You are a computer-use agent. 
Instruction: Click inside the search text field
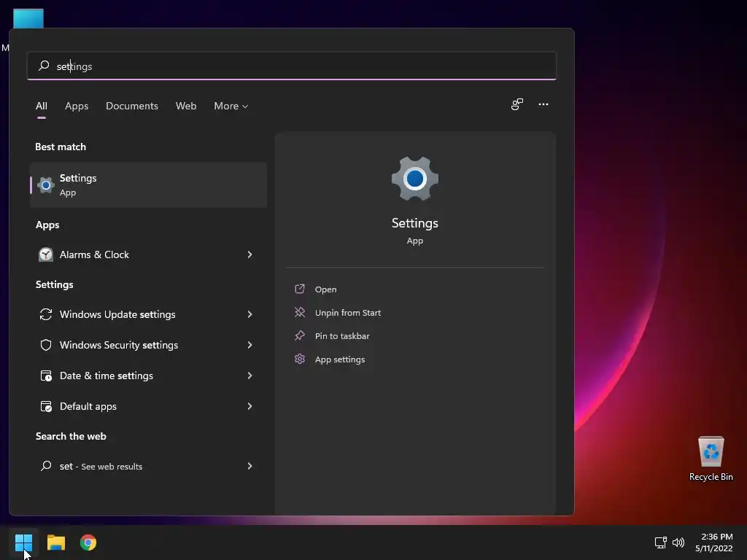pyautogui.click(x=292, y=66)
